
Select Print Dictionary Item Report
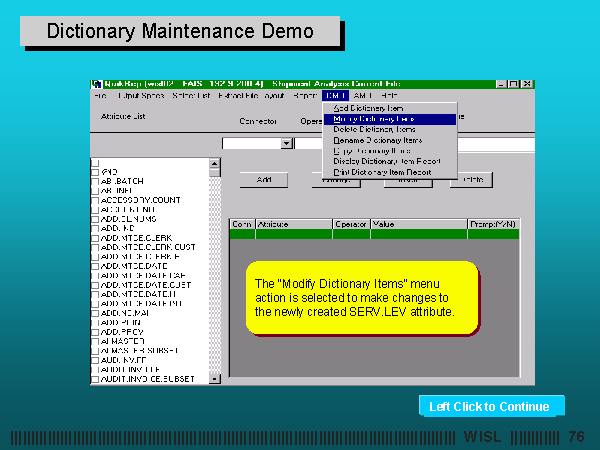coord(390,172)
